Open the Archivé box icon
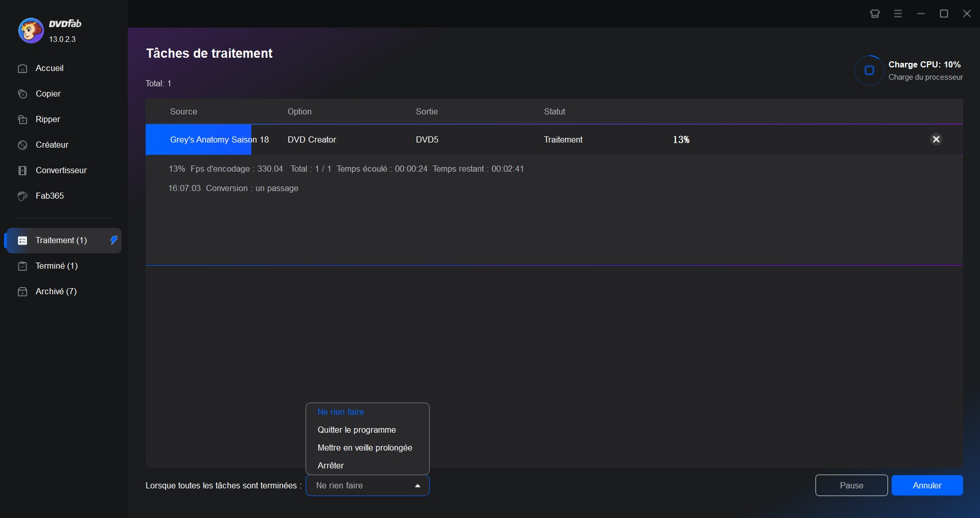 point(22,292)
